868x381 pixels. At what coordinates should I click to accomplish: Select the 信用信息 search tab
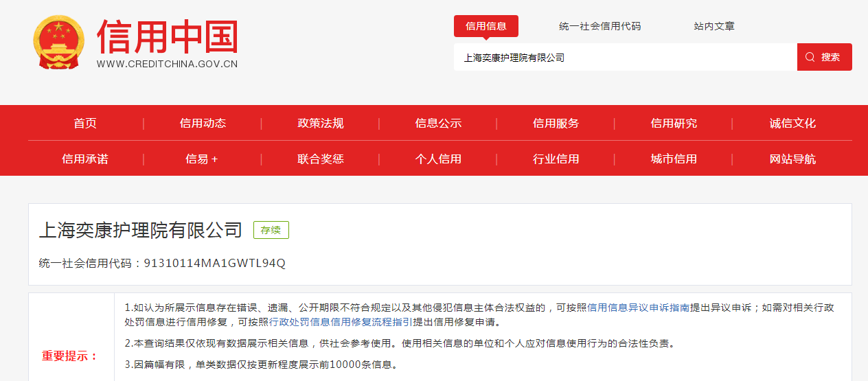486,26
